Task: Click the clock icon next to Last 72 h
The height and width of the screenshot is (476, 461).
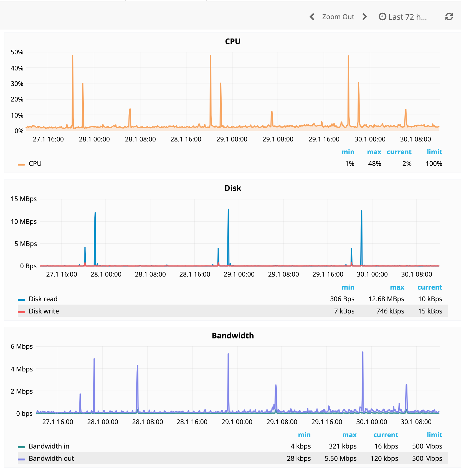Action: (x=383, y=17)
